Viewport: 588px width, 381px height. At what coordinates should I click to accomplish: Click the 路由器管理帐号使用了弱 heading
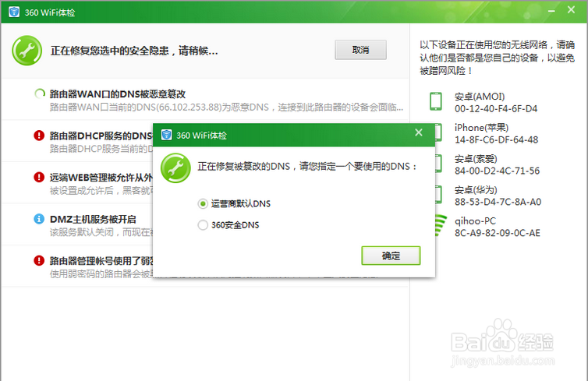(101, 261)
